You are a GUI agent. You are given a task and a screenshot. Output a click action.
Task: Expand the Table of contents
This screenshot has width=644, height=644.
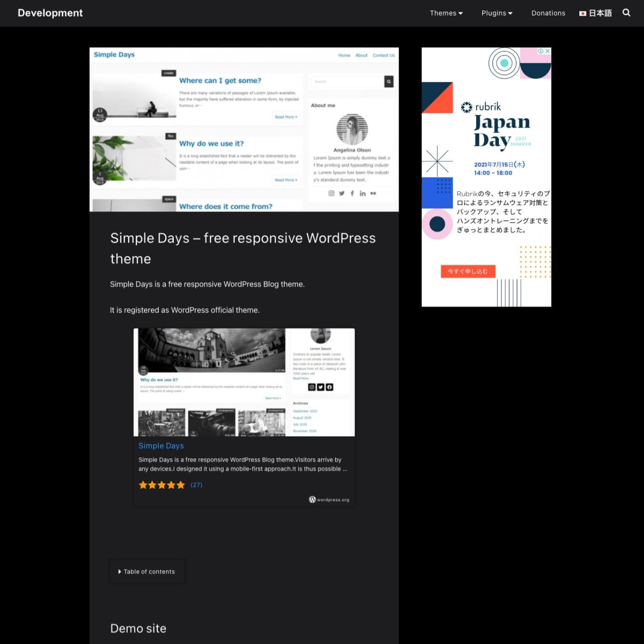coord(147,572)
